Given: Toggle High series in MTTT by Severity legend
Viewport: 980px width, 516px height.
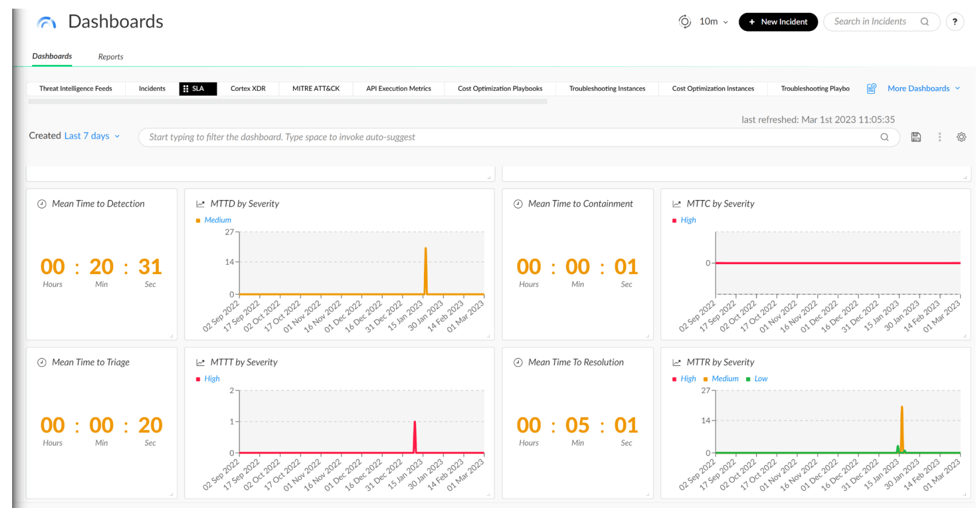Looking at the screenshot, I should point(212,379).
